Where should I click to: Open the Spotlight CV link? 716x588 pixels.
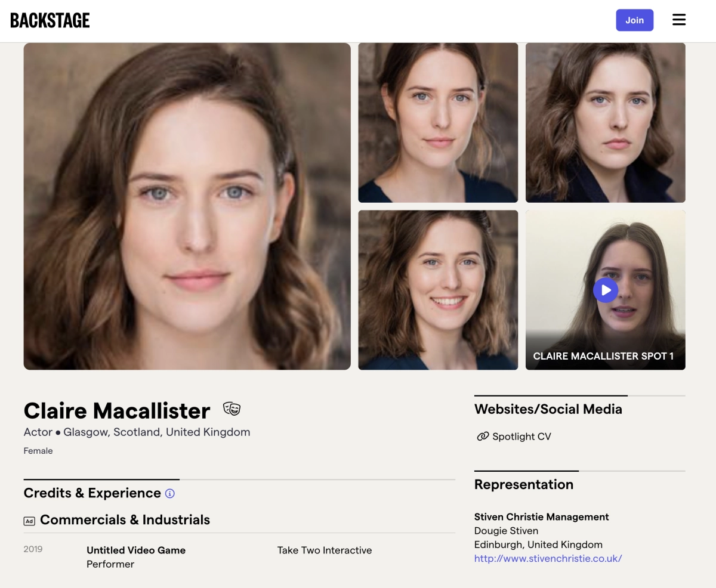tap(521, 437)
